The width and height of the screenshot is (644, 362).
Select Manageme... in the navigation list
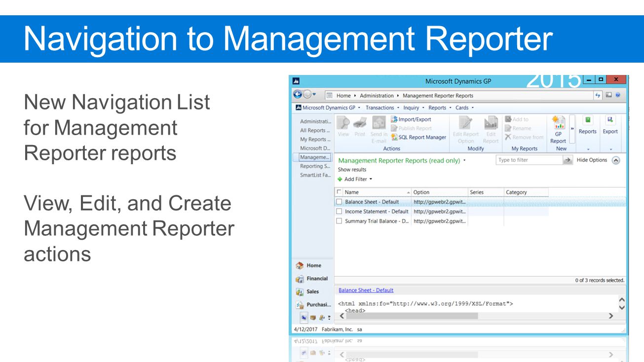point(315,157)
